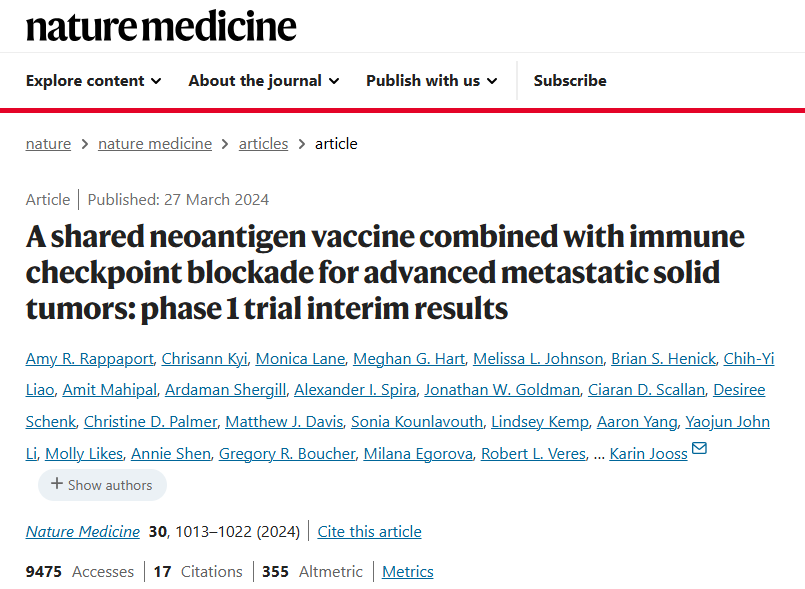Open the Nature Medicine journal citation link
Screen dimensions: 805x589
pyautogui.click(x=83, y=532)
